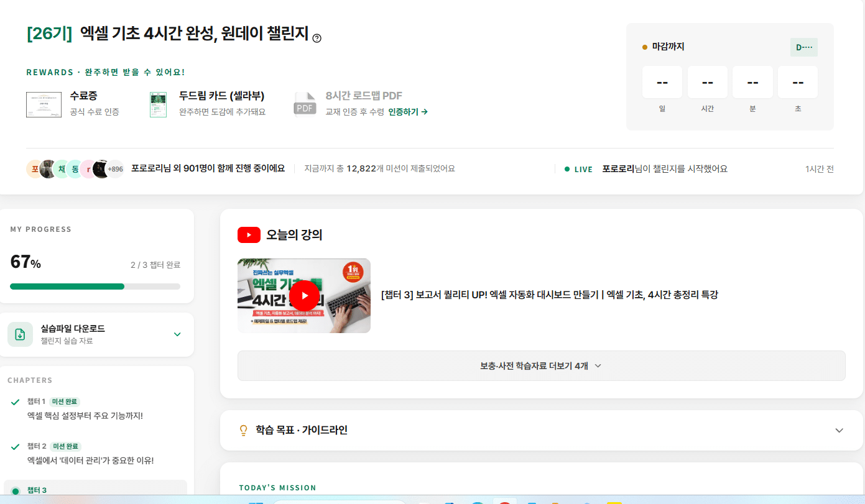The width and height of the screenshot is (865, 504).
Task: Click the first orange 포 participant avatar
Action: [x=35, y=168]
